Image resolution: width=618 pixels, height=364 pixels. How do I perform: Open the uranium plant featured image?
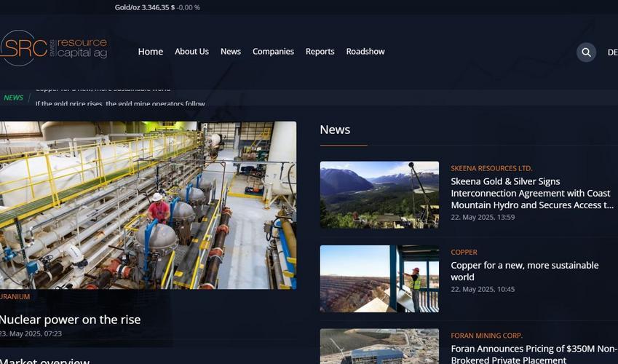[x=148, y=205]
